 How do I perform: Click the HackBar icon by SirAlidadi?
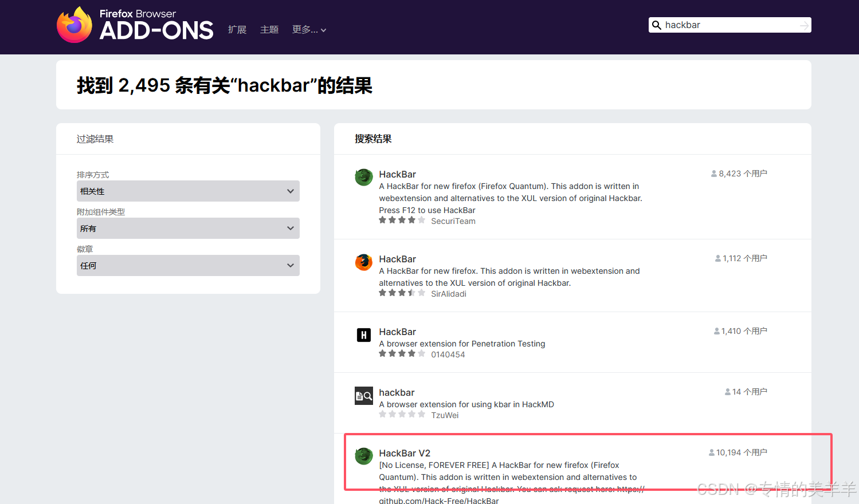coord(364,262)
